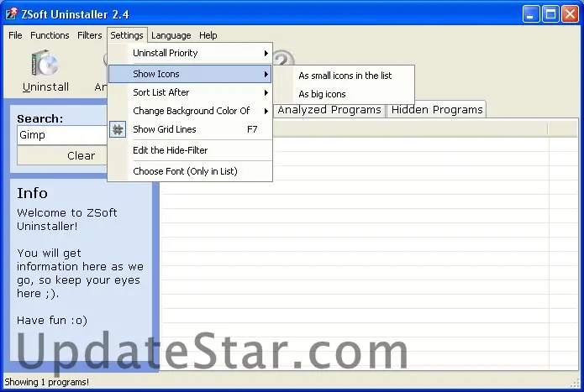Click the 'Showing 1 programs!' status text

(46, 382)
